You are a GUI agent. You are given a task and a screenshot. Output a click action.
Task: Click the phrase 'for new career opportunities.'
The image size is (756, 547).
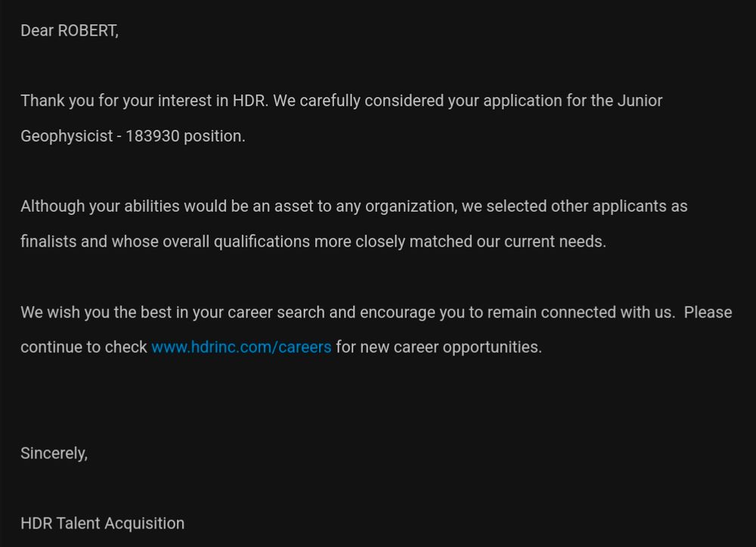pyautogui.click(x=438, y=347)
